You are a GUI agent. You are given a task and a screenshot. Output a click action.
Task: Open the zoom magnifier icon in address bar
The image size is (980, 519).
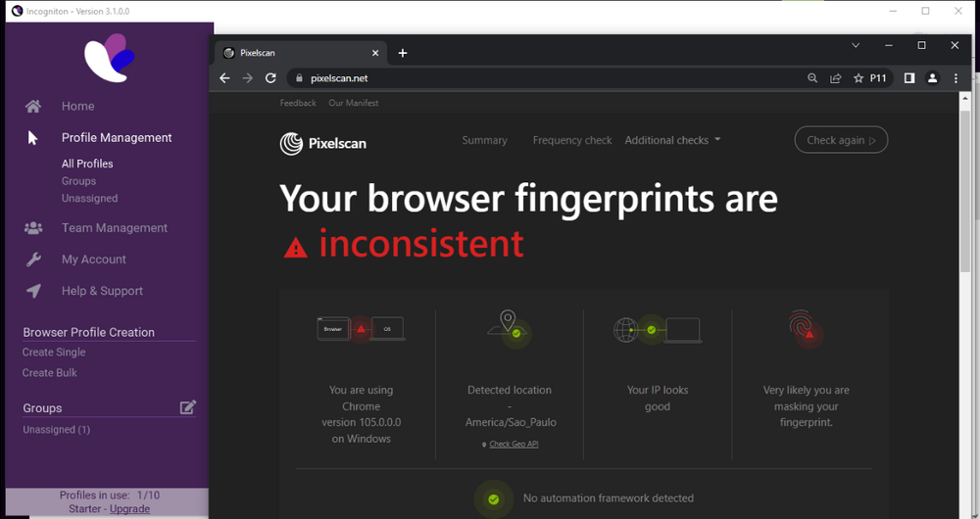click(812, 78)
